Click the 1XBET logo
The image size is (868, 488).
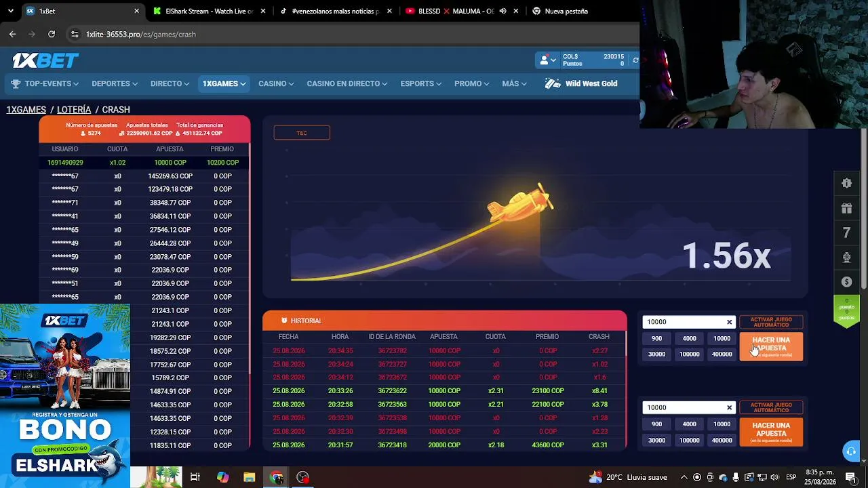coord(45,60)
